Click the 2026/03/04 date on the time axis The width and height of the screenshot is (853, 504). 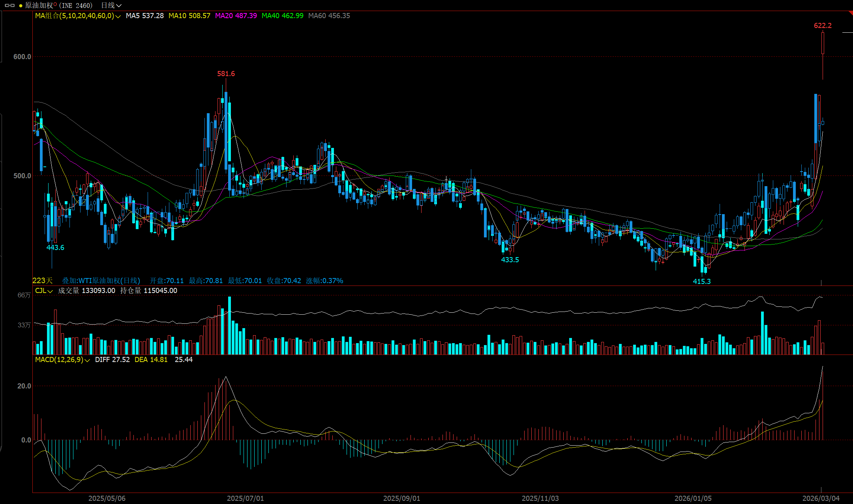pyautogui.click(x=821, y=498)
